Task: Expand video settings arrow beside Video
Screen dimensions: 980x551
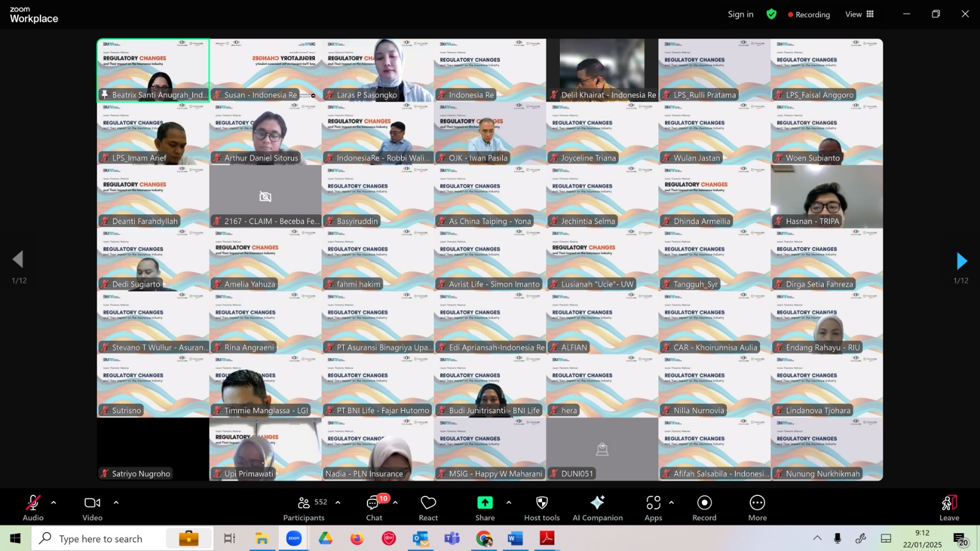Action: click(116, 503)
